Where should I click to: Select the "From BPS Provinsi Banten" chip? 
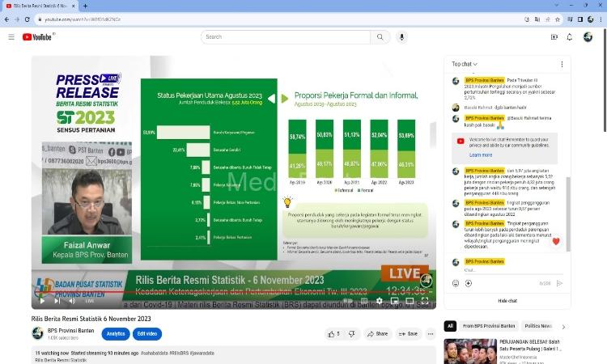(x=487, y=326)
